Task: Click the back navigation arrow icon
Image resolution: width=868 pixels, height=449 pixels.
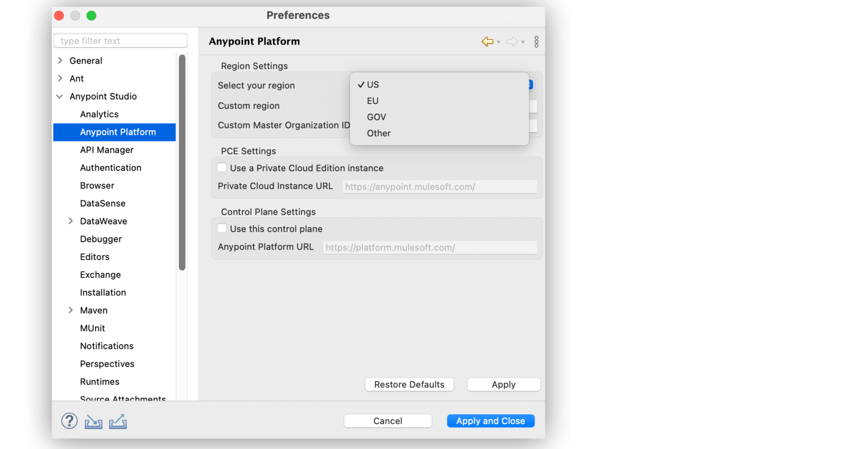Action: tap(487, 41)
